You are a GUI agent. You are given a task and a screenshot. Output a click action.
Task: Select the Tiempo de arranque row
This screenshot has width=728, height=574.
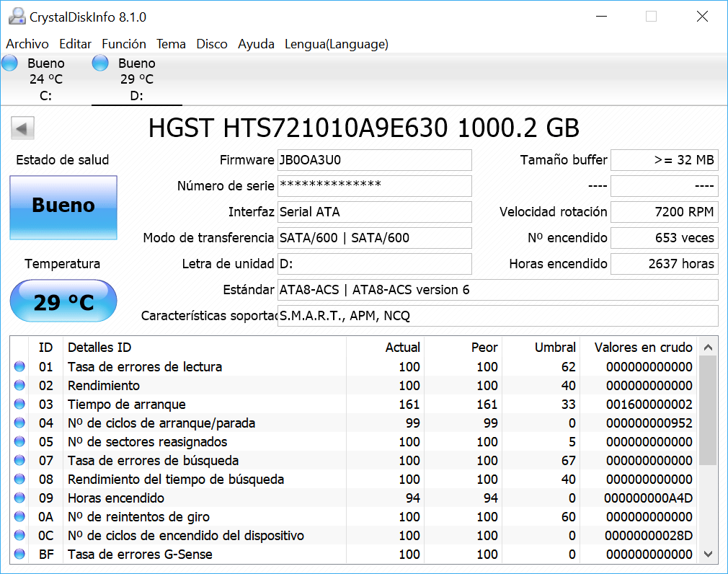pyautogui.click(x=354, y=405)
